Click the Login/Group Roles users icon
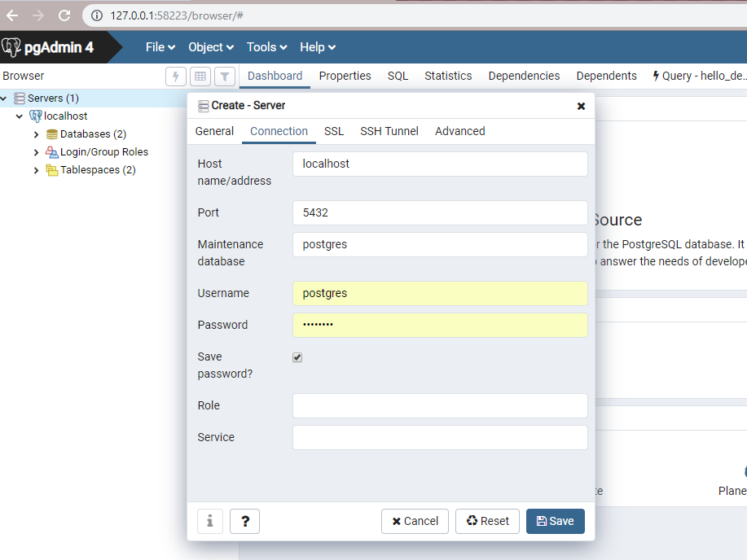The height and width of the screenshot is (560, 747). tap(51, 152)
